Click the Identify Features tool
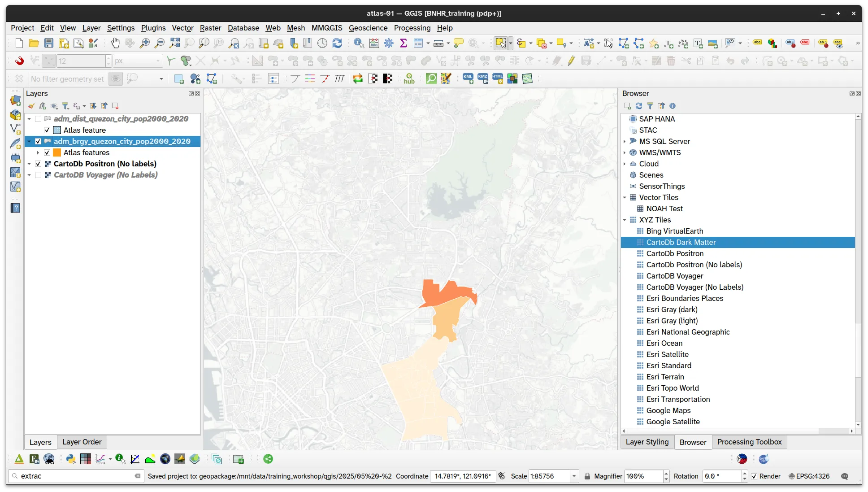868x492 pixels. 359,43
